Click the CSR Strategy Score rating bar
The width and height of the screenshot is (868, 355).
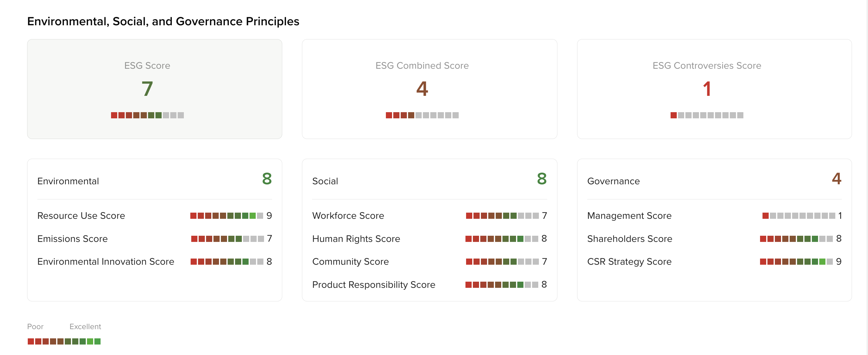tap(796, 261)
